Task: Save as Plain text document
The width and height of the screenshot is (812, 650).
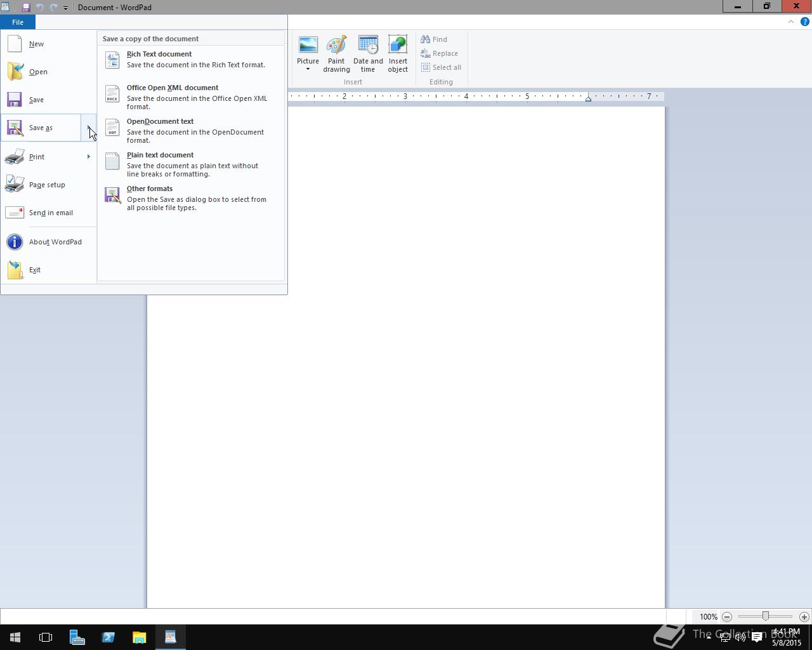Action: pyautogui.click(x=190, y=164)
